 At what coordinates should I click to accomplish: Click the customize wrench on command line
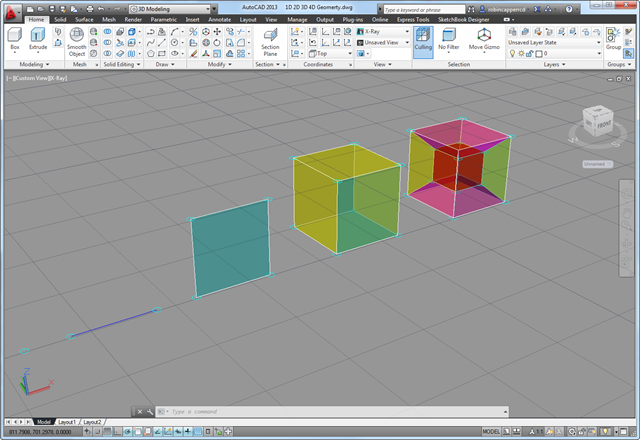[149, 412]
